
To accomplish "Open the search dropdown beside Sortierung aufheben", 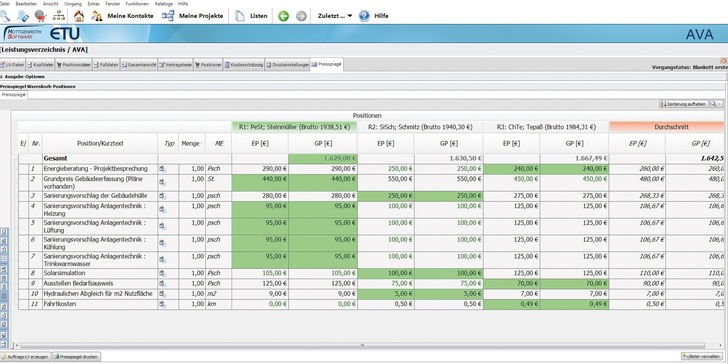I will pos(716,104).
